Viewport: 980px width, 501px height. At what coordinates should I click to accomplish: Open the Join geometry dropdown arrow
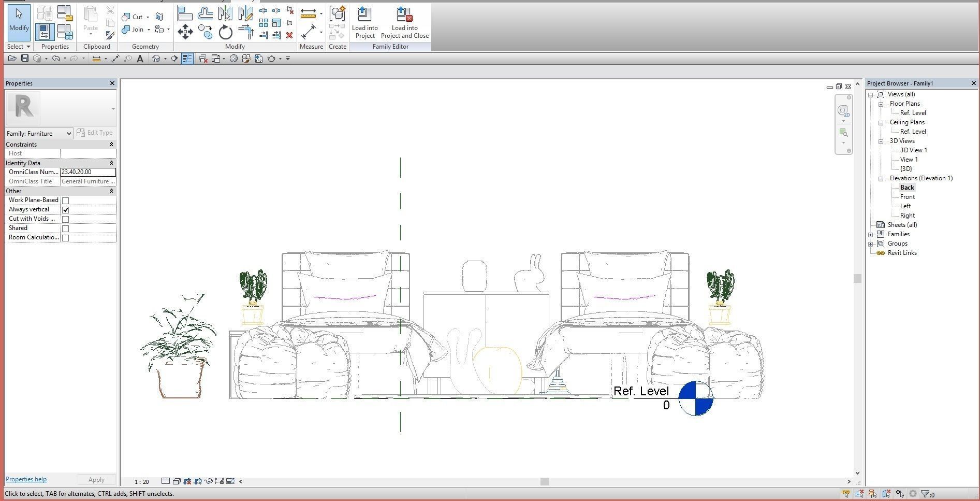tap(149, 30)
